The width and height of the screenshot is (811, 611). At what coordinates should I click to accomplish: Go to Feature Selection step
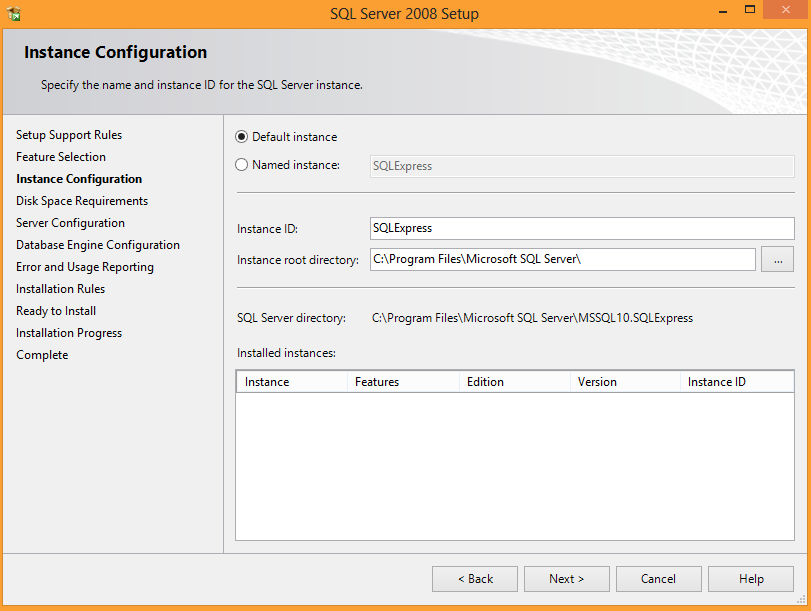[x=61, y=157]
